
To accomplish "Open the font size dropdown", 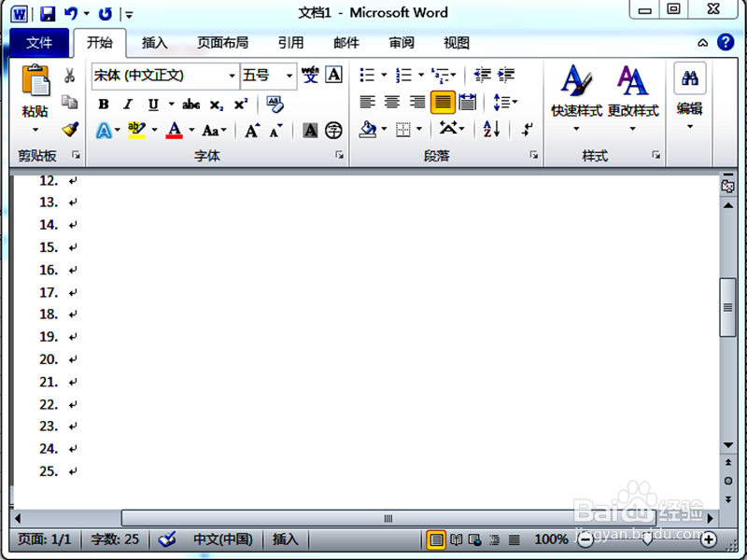I will point(288,76).
